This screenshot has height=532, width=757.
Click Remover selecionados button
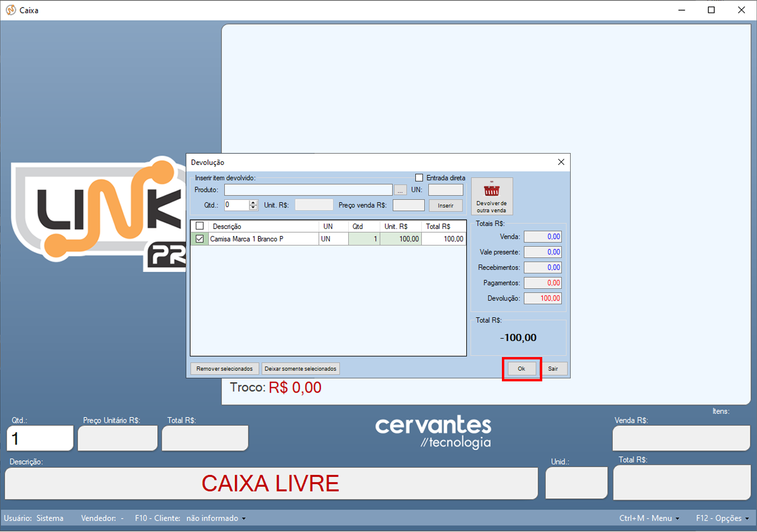225,369
